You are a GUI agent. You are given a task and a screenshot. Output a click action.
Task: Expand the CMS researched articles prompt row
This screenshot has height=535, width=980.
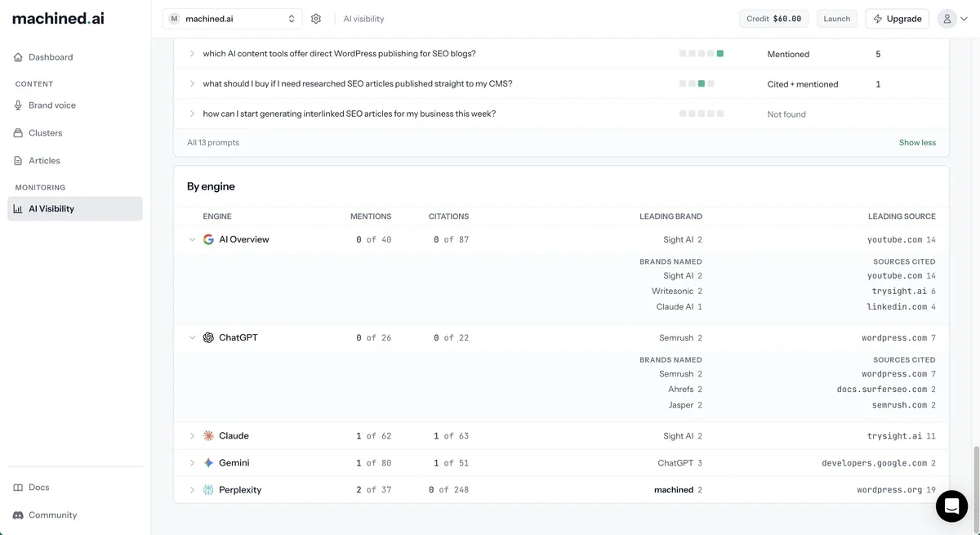[193, 84]
